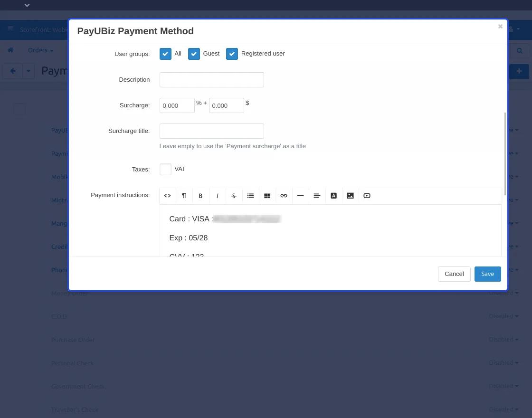
Task: Click the surcharge dollar amount field
Action: [x=227, y=105]
